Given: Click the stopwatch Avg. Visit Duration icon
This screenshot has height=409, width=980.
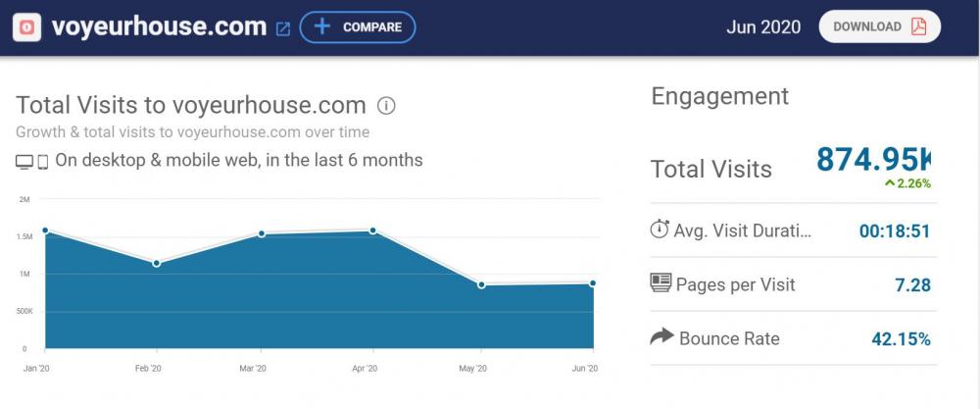Looking at the screenshot, I should (x=660, y=230).
